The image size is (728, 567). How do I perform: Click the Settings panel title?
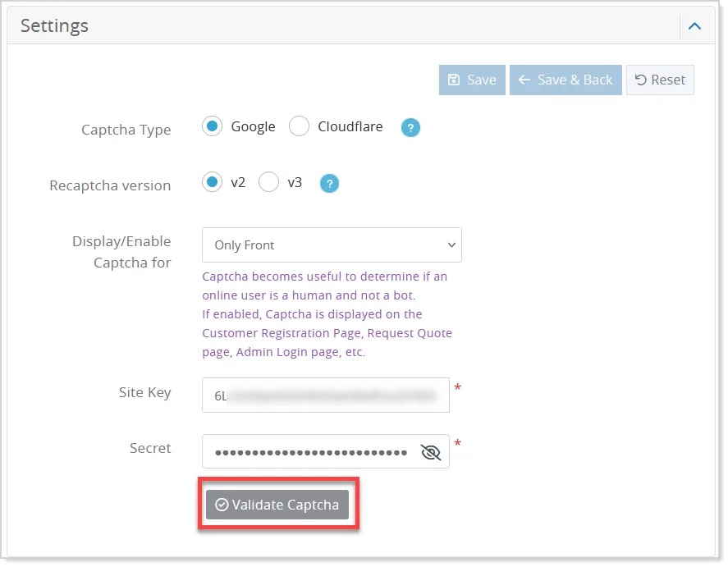pos(54,26)
